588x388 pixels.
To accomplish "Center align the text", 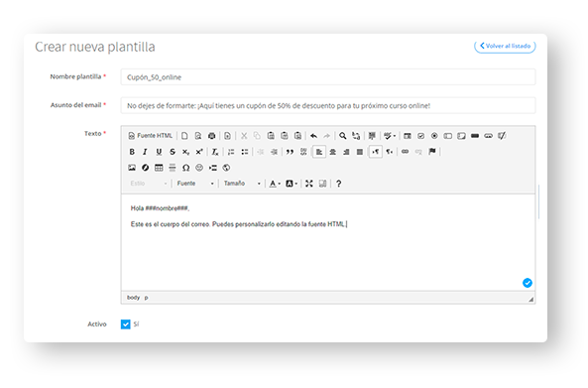I will [332, 152].
